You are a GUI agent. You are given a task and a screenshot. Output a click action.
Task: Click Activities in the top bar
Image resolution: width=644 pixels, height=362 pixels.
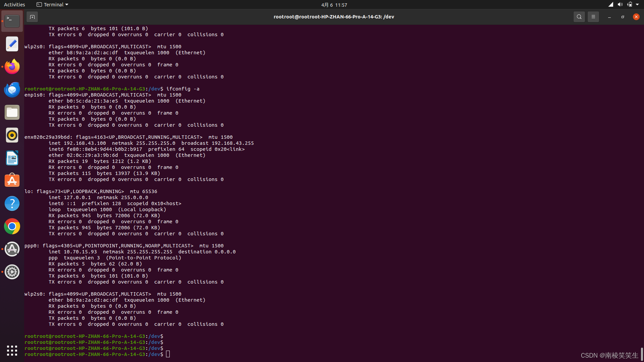pyautogui.click(x=14, y=5)
